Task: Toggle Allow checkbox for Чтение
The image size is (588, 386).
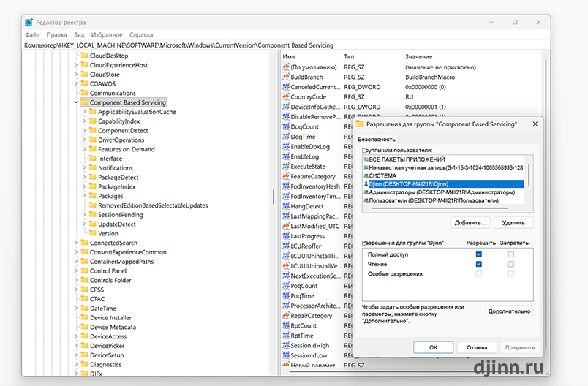Action: coord(479,264)
